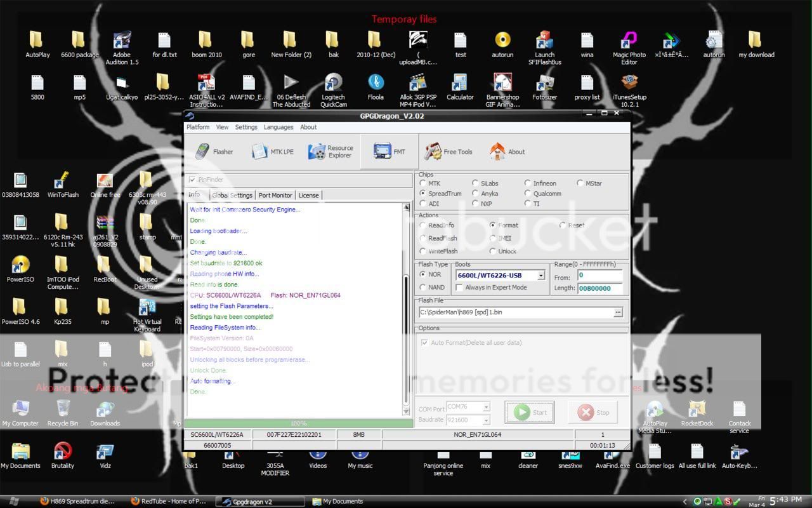This screenshot has height=508, width=812.
Task: Open the Languages menu
Action: click(x=278, y=127)
